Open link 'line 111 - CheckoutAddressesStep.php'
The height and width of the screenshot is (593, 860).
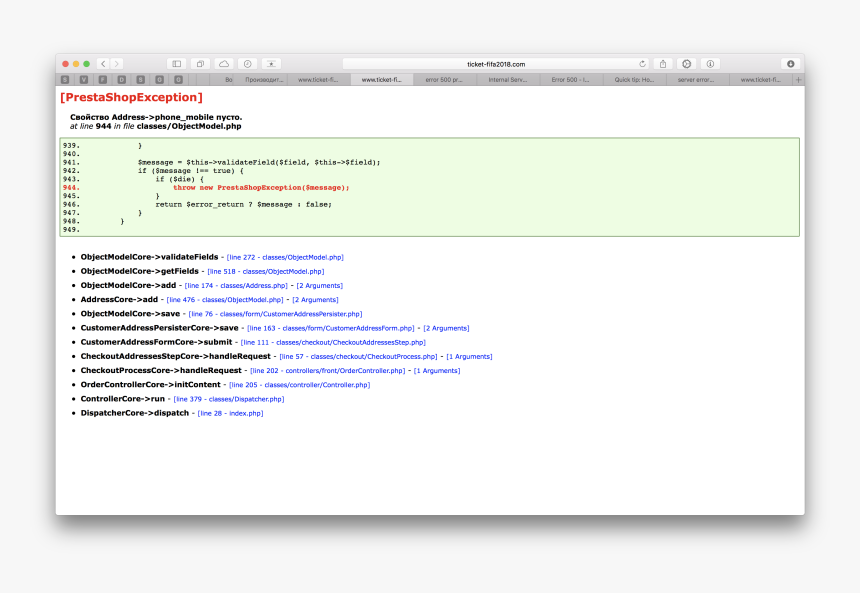[333, 343]
